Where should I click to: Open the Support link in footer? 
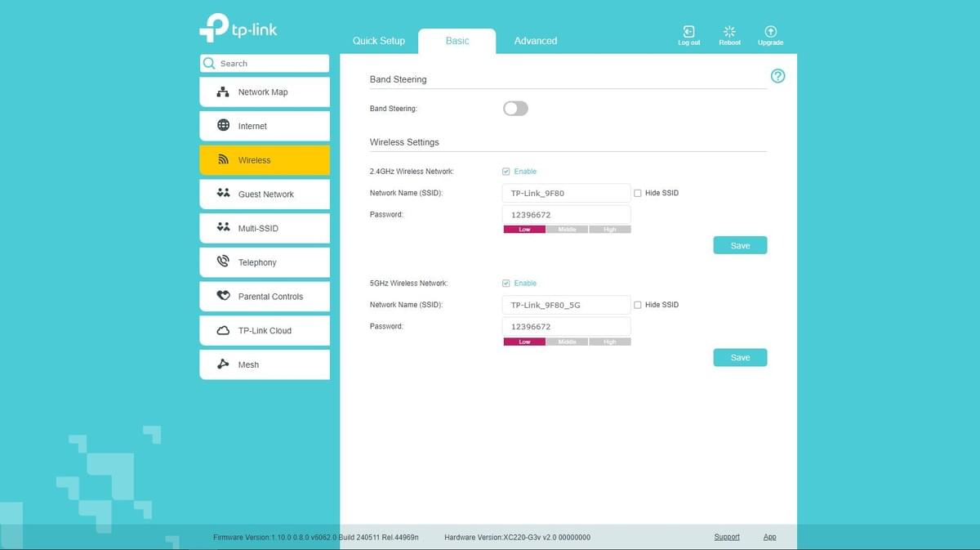[727, 537]
